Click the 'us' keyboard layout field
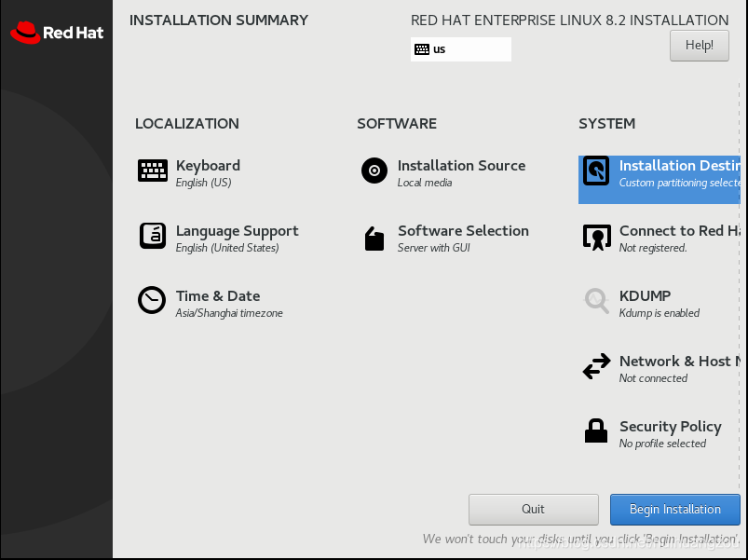The width and height of the screenshot is (748, 560). tap(461, 49)
